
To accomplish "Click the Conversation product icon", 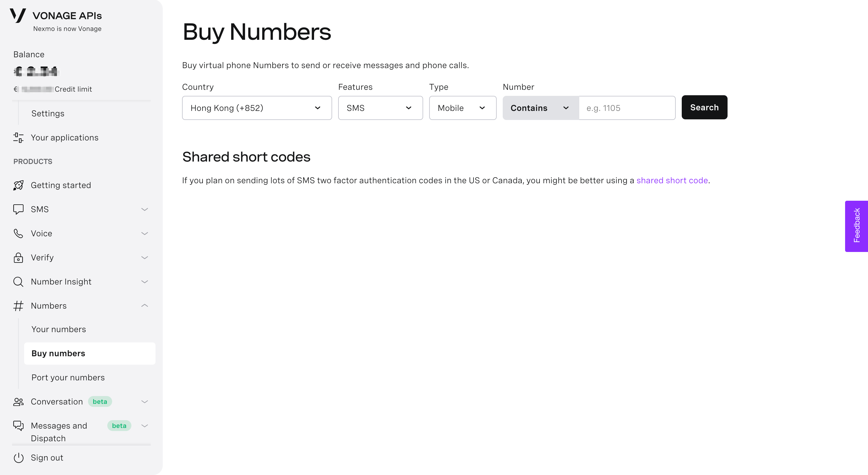I will [18, 401].
